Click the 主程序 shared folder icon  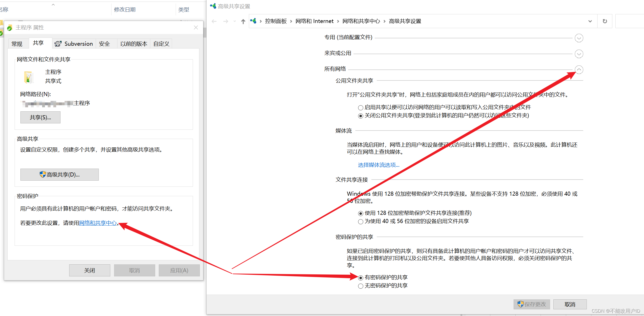coord(29,77)
